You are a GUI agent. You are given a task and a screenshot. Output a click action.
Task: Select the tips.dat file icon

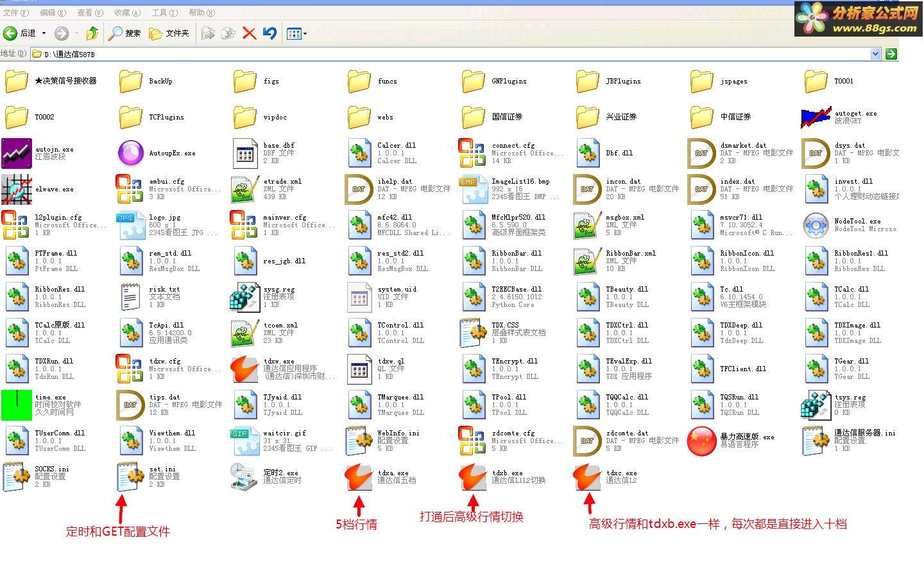tap(130, 405)
